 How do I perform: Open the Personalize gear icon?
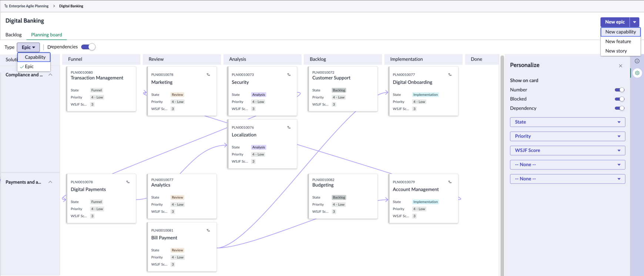pos(637,73)
